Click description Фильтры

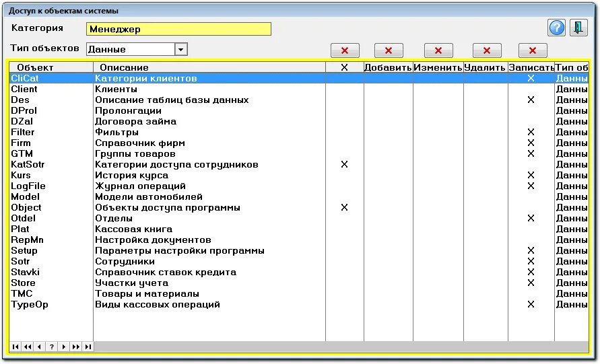[x=116, y=133]
